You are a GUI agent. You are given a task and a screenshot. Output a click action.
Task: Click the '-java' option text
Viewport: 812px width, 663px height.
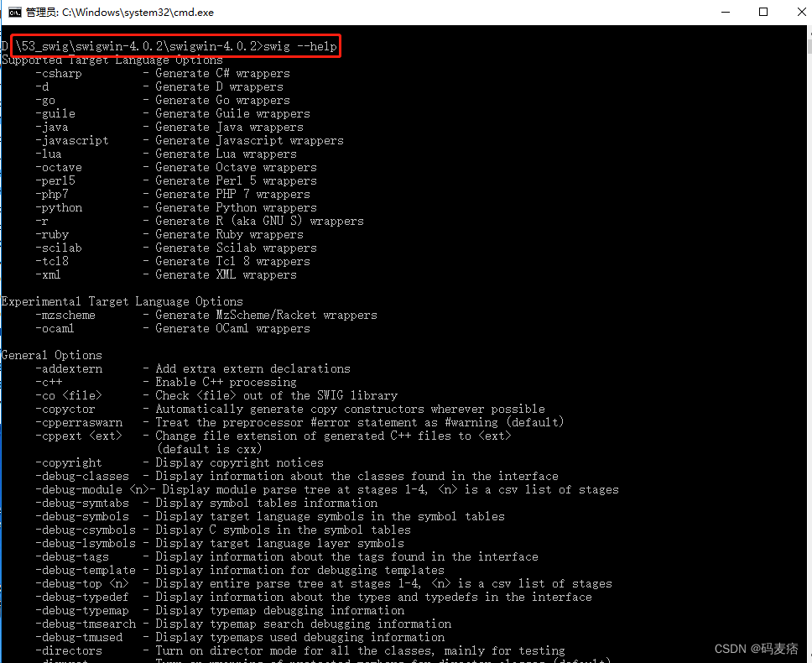point(52,128)
